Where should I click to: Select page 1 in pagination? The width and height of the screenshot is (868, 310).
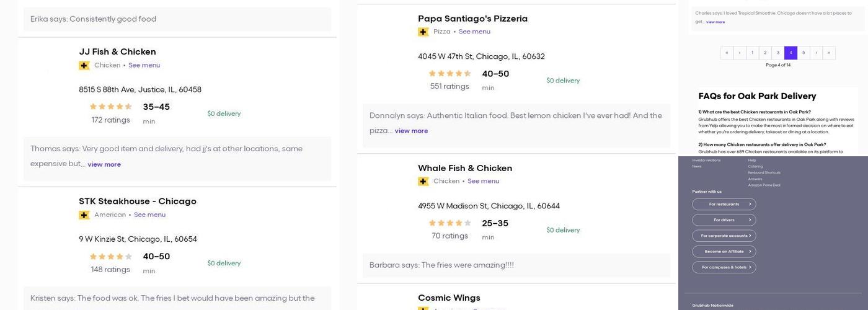point(752,53)
